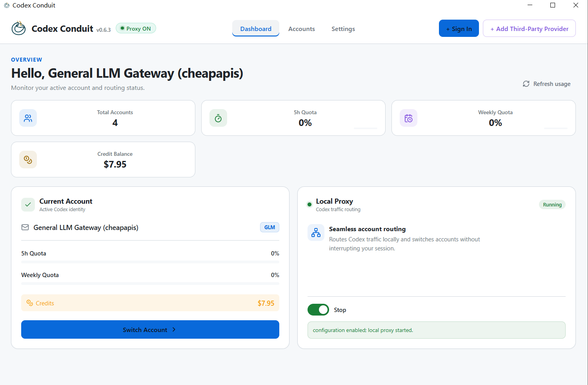Click the 'Codex traffic routing' subtitle

point(338,210)
